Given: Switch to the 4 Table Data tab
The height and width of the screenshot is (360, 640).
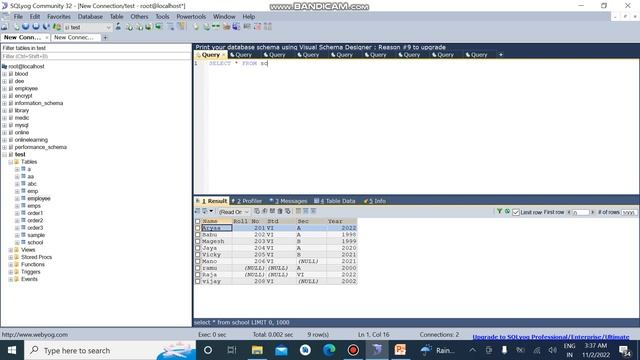Looking at the screenshot, I should coord(335,201).
